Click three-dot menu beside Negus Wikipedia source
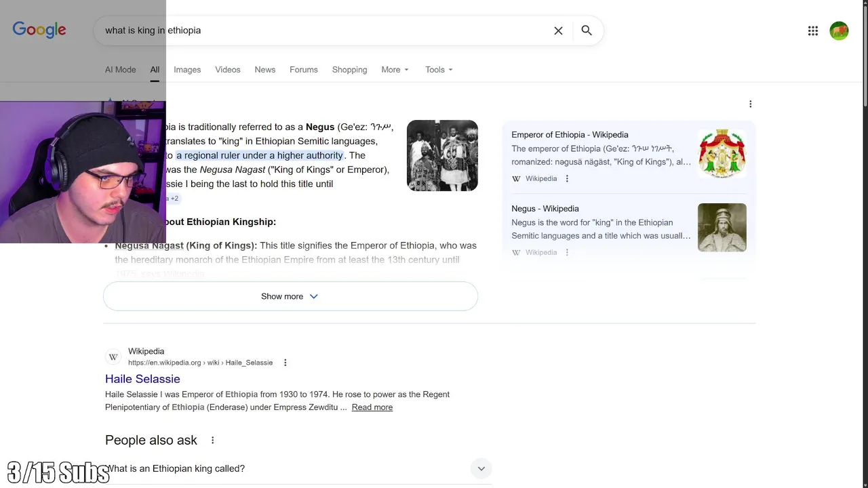This screenshot has width=868, height=488. pyautogui.click(x=567, y=252)
